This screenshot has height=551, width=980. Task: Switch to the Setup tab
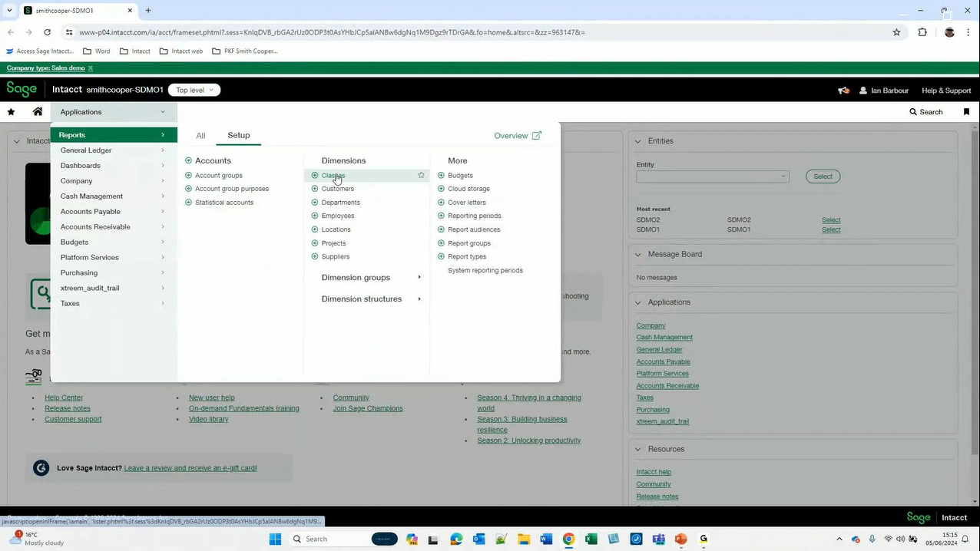pos(239,136)
